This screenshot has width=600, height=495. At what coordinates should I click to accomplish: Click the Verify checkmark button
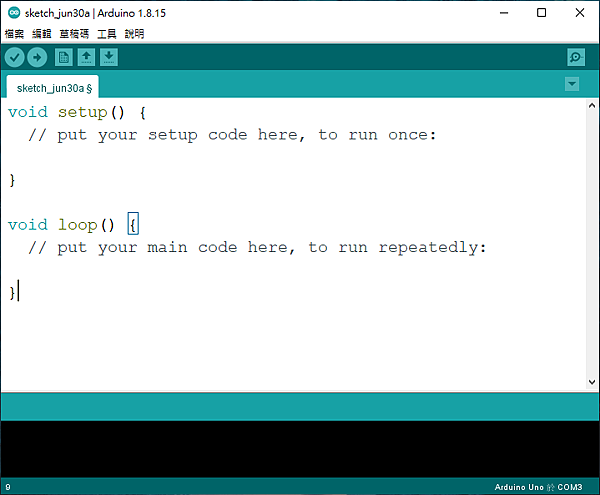tap(15, 58)
